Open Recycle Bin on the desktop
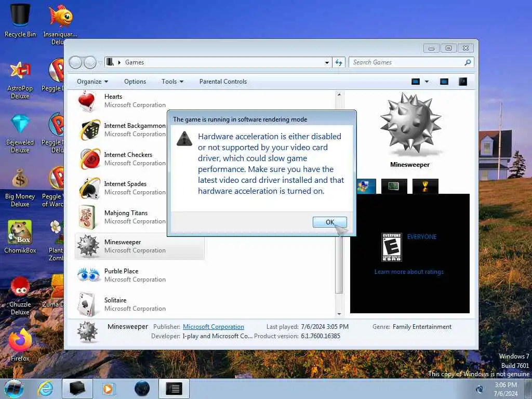532x399 pixels. coord(20,20)
